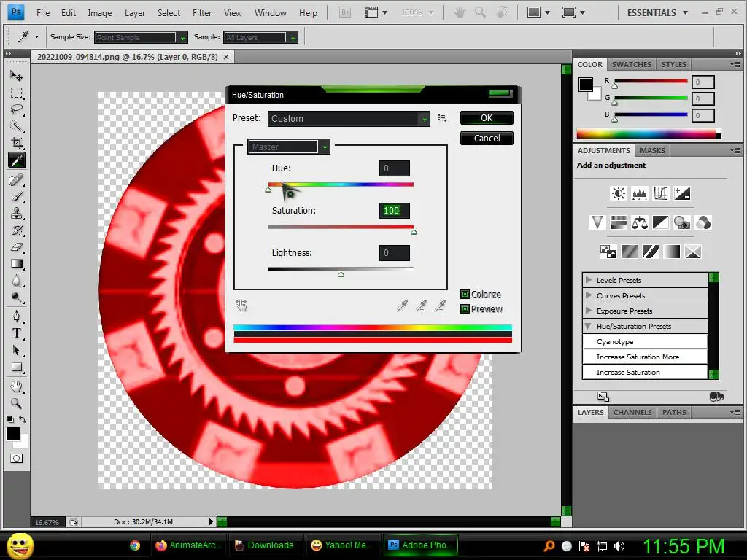Select the Rectangle shape tool
747x560 pixels.
tap(17, 367)
